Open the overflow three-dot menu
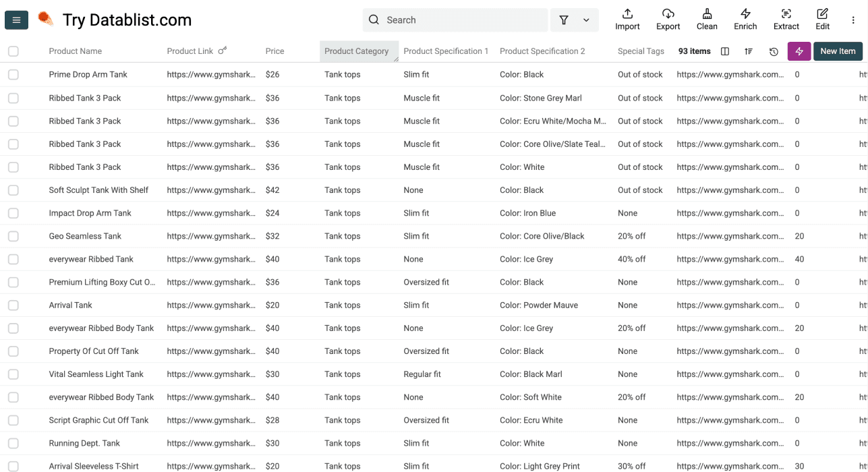 tap(853, 20)
